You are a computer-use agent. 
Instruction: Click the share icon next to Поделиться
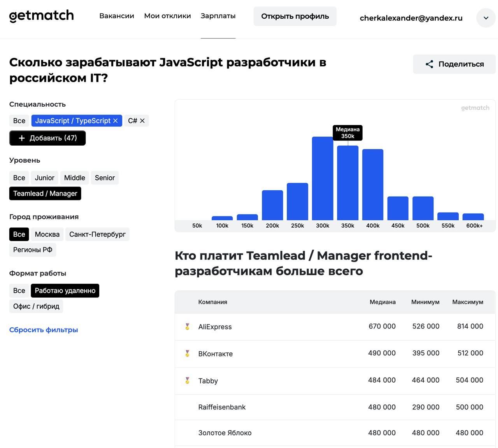429,64
